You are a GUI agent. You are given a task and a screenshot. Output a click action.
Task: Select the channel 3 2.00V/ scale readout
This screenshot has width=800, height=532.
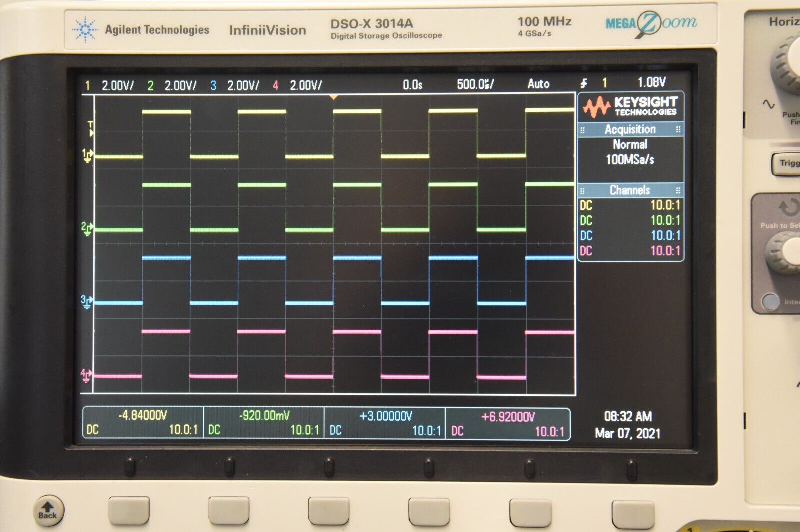pyautogui.click(x=243, y=85)
